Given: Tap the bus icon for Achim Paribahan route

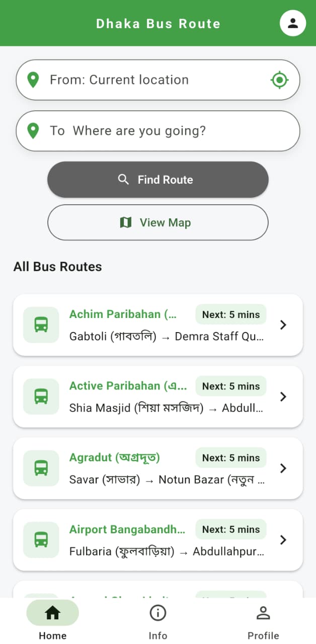Looking at the screenshot, I should point(41,325).
